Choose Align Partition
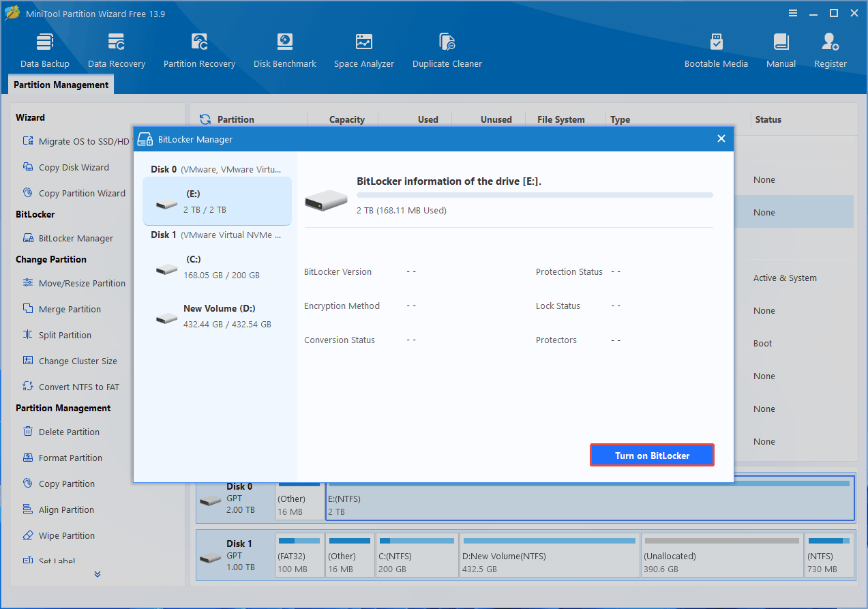Image resolution: width=868 pixels, height=609 pixels. pyautogui.click(x=59, y=509)
